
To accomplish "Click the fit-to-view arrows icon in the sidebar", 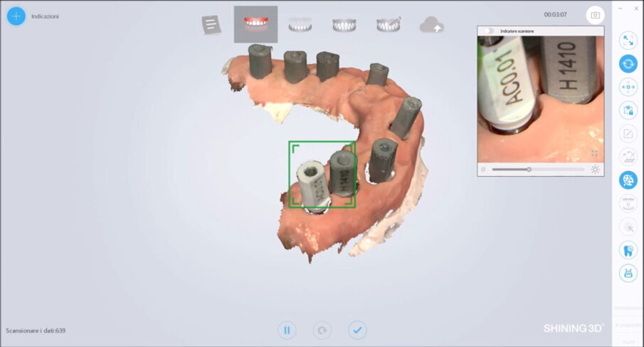I will coord(628,41).
